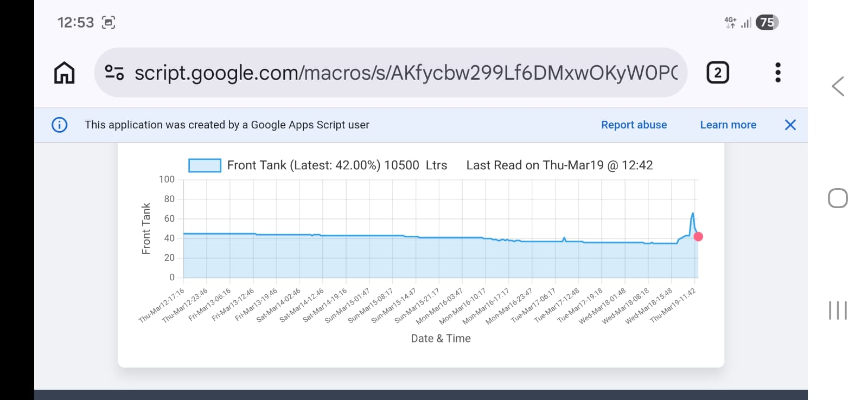Viewport: 868px width, 400px height.
Task: Open the Learn more link
Action: point(727,125)
